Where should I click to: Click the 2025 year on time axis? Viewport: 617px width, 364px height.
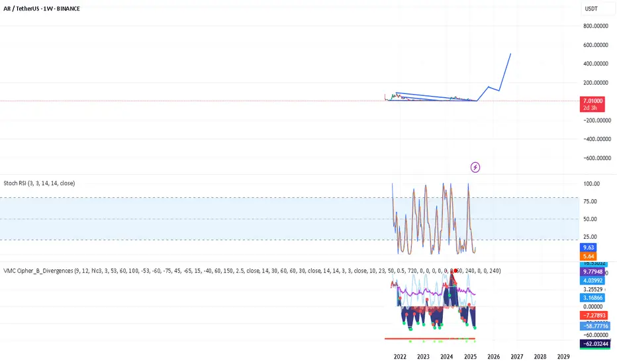(x=470, y=357)
